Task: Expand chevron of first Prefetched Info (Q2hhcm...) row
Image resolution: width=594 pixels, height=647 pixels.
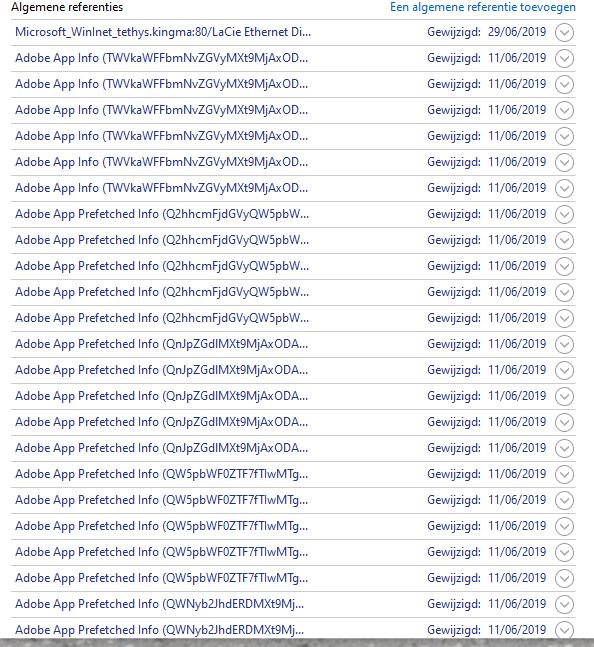Action: [x=564, y=215]
